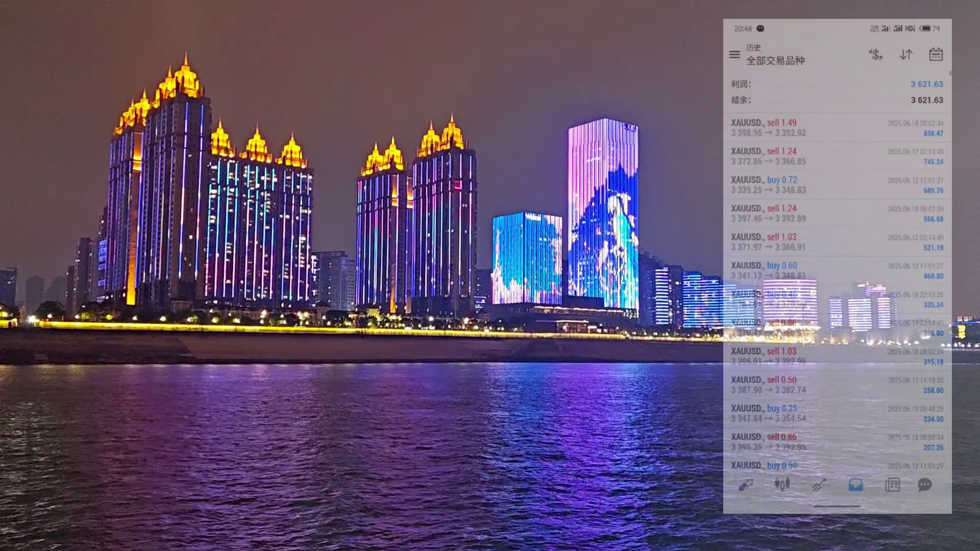Open the calendar date range picker
The height and width of the screenshot is (551, 980).
[936, 55]
